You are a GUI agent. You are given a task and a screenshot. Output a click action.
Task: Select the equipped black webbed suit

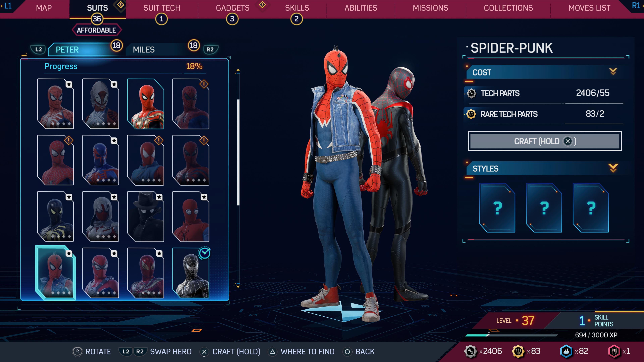(191, 273)
